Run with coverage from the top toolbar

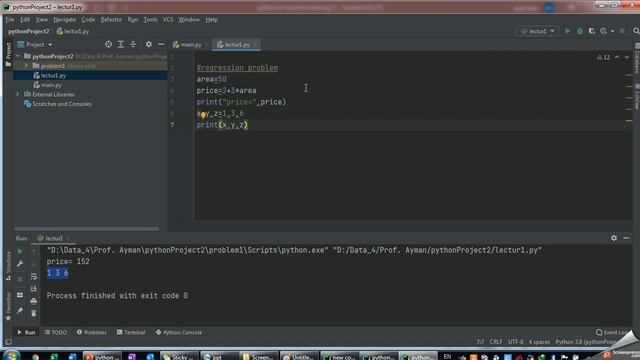pyautogui.click(x=591, y=31)
